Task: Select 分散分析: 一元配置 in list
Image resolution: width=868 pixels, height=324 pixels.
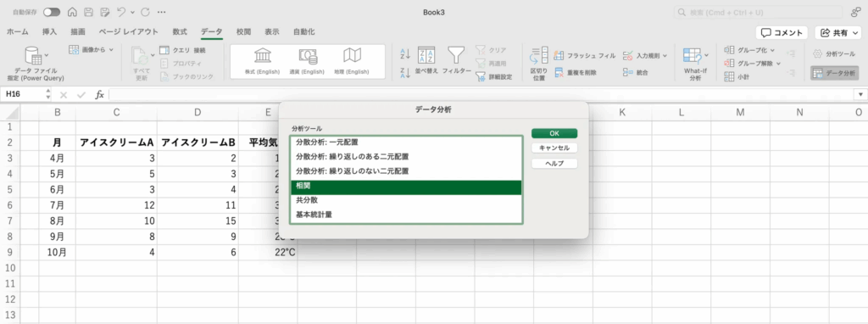Action: (407, 142)
